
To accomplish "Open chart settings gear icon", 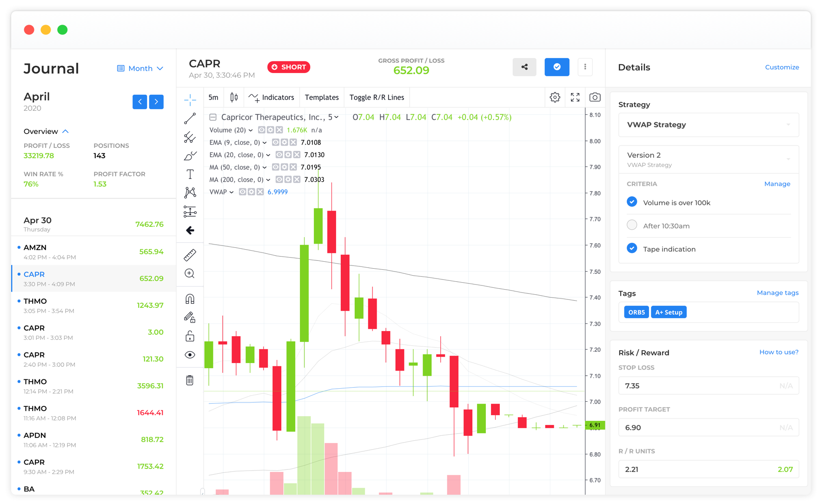I will point(555,97).
